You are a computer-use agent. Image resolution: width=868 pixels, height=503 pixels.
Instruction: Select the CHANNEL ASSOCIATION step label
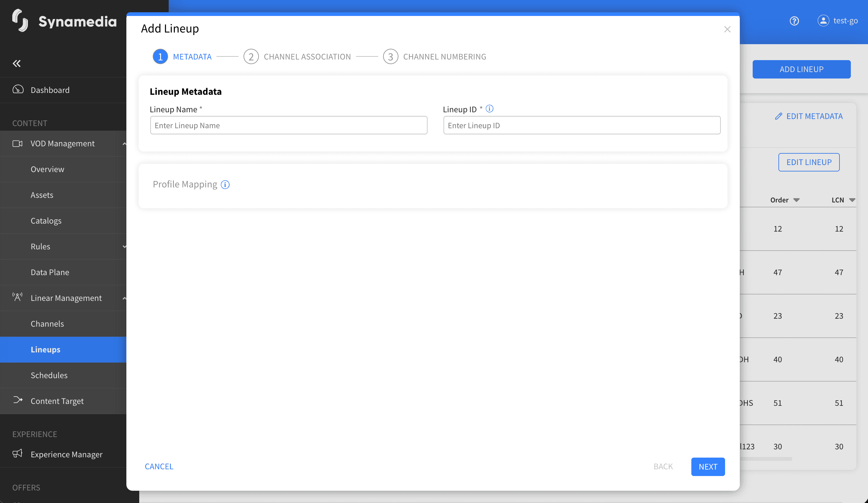[x=307, y=57]
